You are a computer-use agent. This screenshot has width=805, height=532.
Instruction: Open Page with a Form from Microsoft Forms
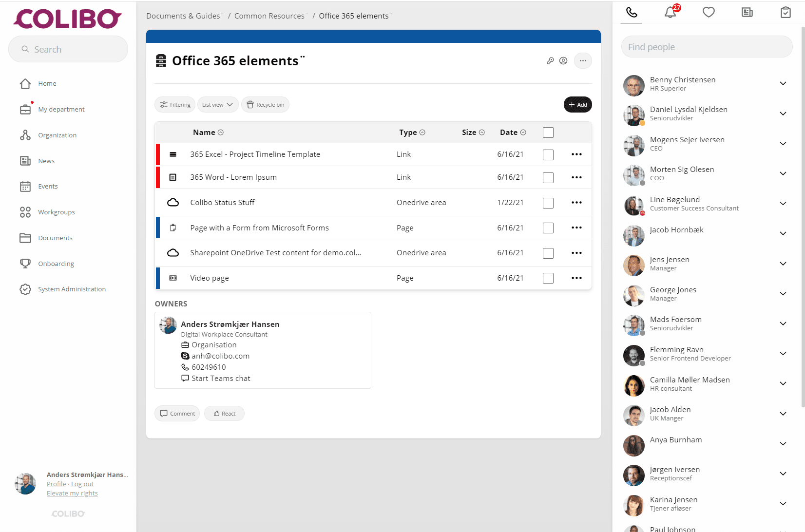click(x=259, y=228)
